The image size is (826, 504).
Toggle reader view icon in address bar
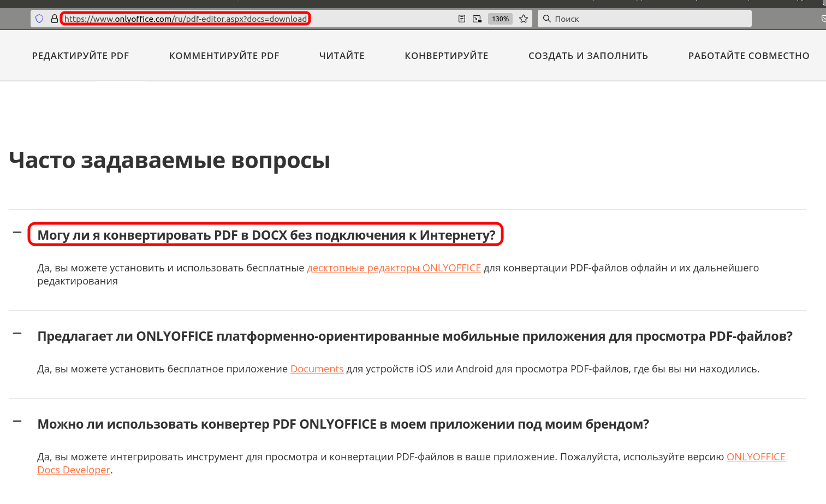(462, 19)
